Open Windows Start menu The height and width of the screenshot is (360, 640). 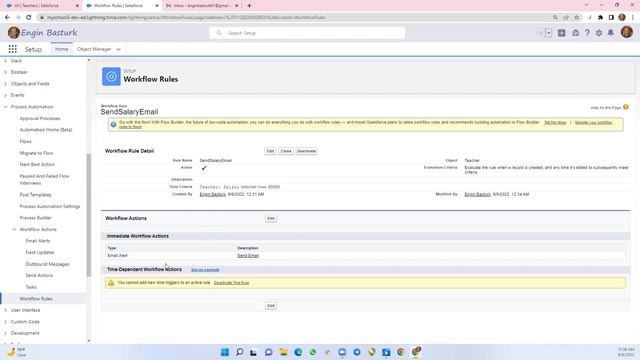[x=225, y=352]
